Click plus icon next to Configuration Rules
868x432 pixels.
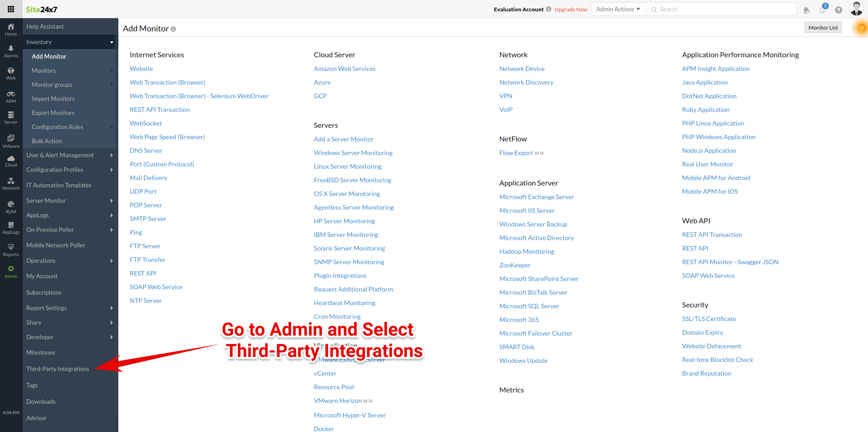(112, 127)
